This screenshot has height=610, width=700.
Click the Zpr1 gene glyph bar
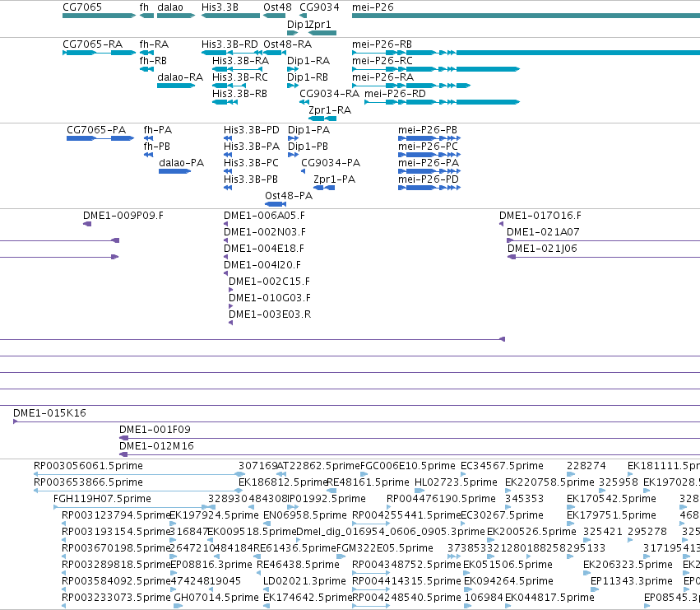322,33
